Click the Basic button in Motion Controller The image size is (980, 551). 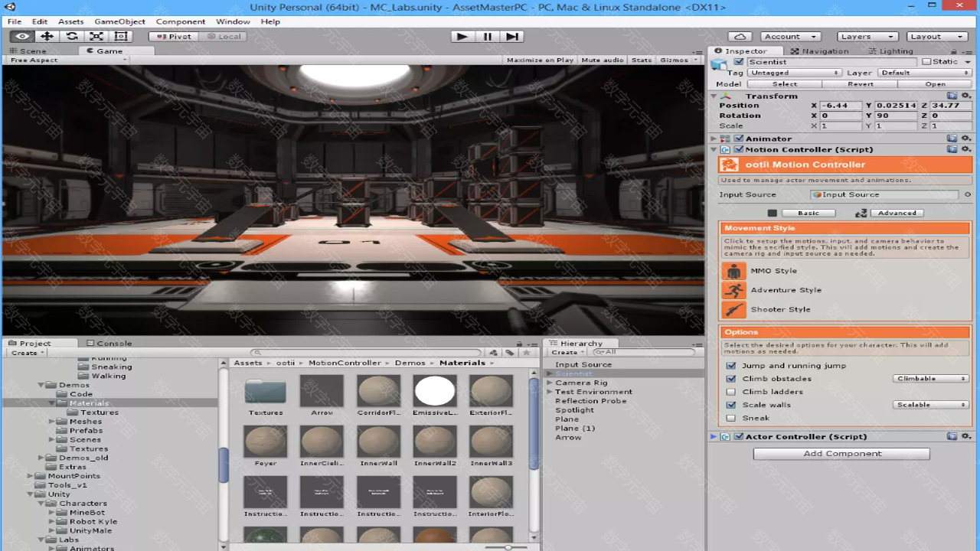tap(808, 214)
